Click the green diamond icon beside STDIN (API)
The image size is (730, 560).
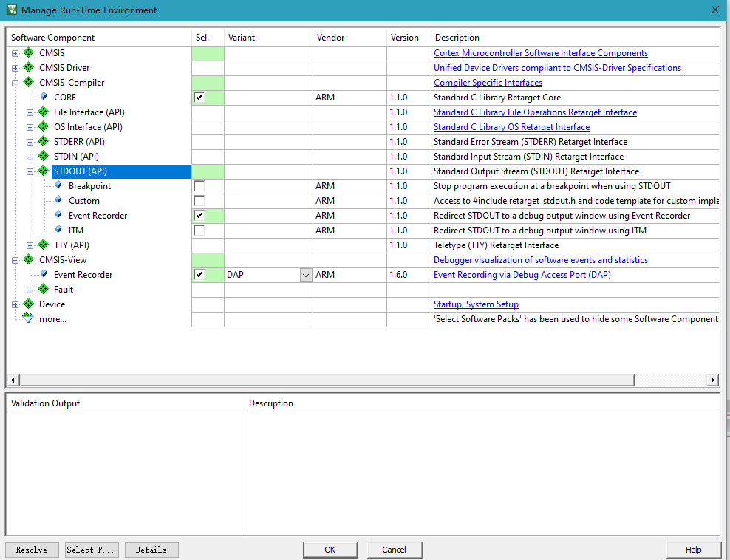(44, 157)
